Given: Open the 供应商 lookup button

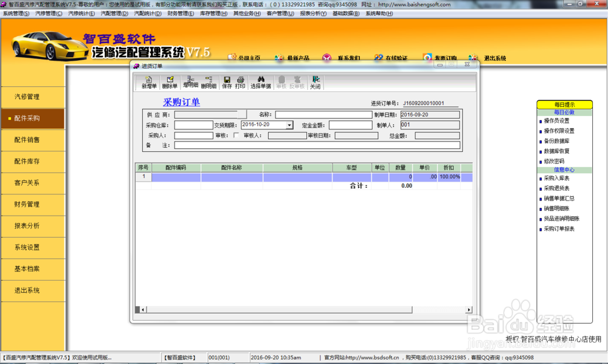Looking at the screenshot, I should tap(242, 115).
